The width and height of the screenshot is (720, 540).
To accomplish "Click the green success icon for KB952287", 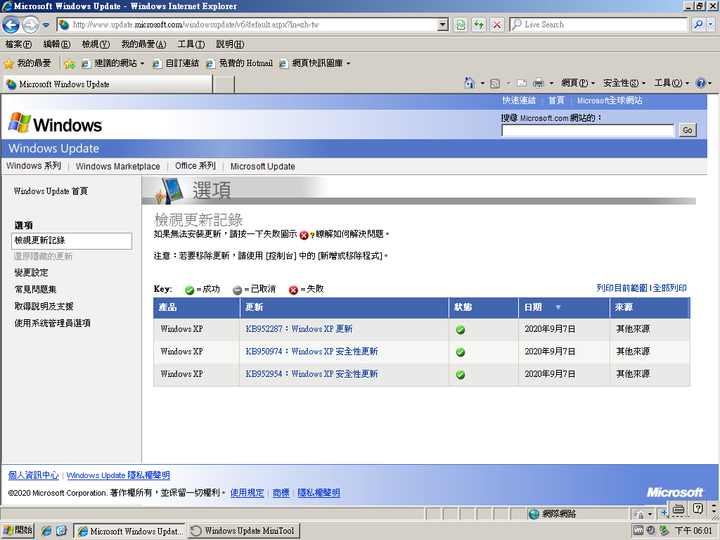I will tap(460, 330).
